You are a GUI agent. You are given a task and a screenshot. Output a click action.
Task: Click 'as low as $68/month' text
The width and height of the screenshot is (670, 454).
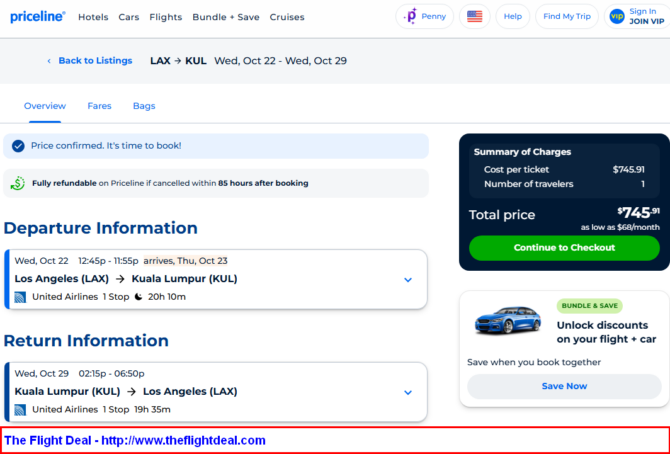pyautogui.click(x=620, y=227)
